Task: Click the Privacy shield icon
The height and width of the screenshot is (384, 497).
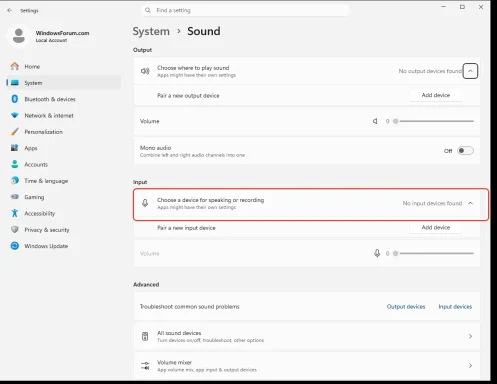Action: [15, 229]
